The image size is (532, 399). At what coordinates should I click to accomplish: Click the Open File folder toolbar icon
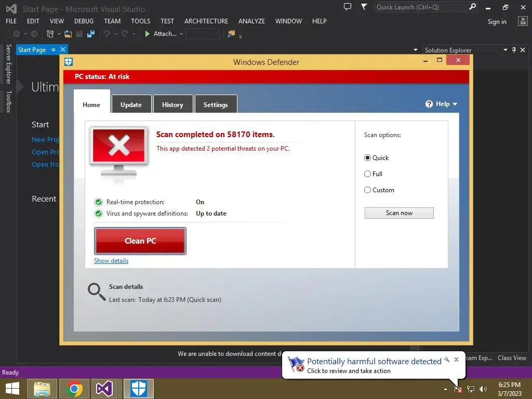(x=68, y=34)
